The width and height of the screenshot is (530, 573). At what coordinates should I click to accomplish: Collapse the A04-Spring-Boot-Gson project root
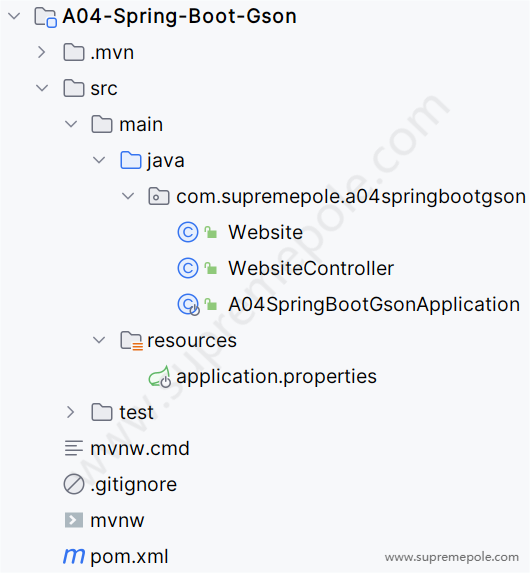[14, 16]
